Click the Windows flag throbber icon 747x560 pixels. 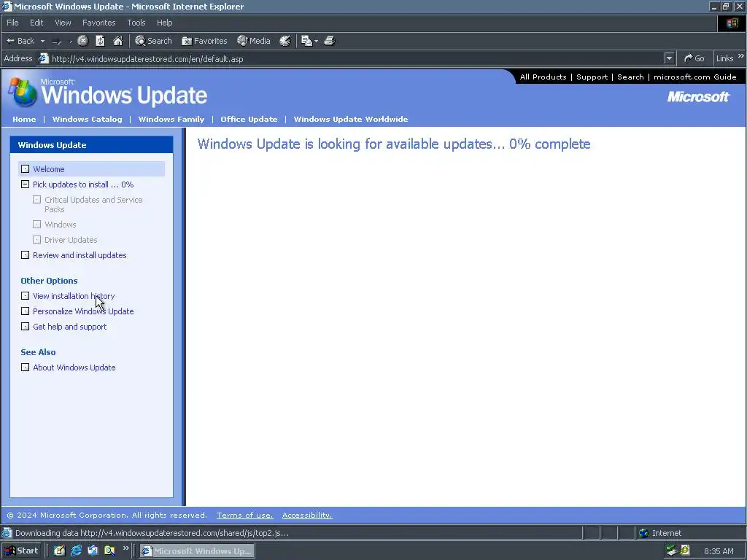pyautogui.click(x=732, y=23)
